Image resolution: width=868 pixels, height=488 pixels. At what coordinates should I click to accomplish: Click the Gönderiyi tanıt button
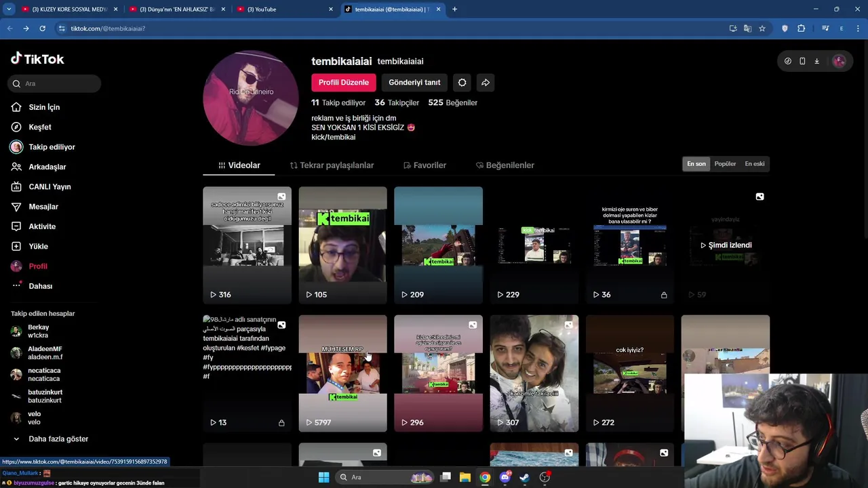pyautogui.click(x=414, y=83)
